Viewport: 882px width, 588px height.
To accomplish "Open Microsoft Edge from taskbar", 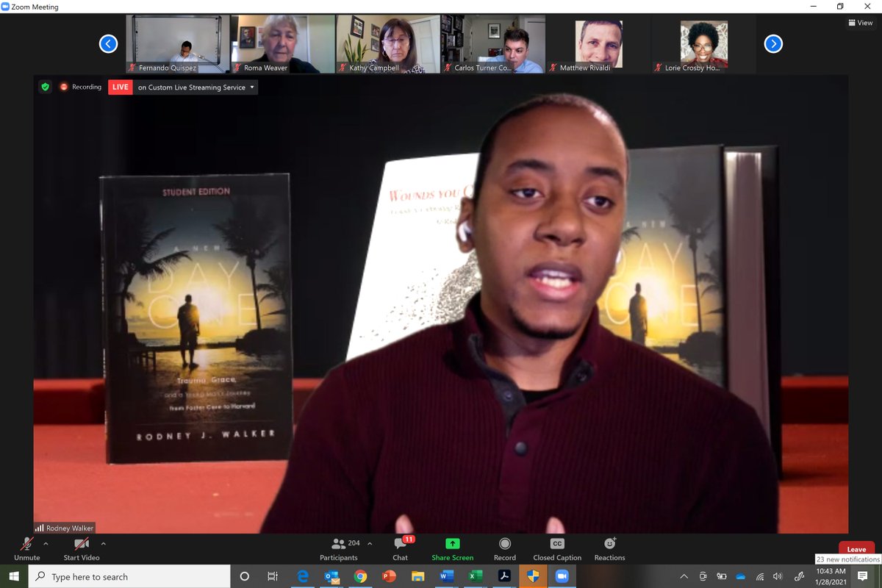I will [x=304, y=576].
